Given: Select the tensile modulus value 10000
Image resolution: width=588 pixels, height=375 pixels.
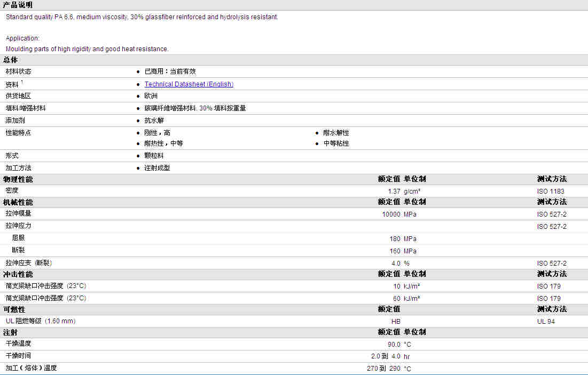Looking at the screenshot, I should click(391, 214).
